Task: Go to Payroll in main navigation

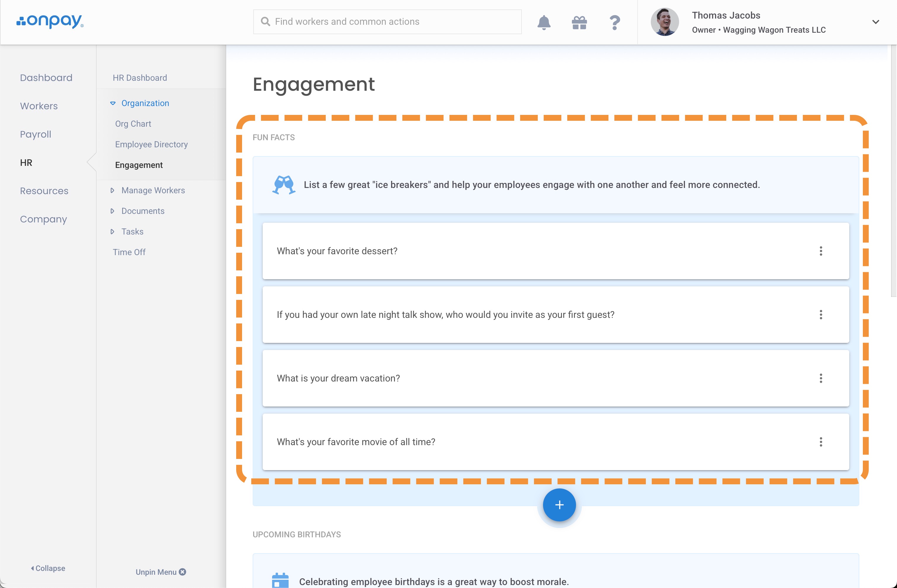Action: (x=35, y=134)
